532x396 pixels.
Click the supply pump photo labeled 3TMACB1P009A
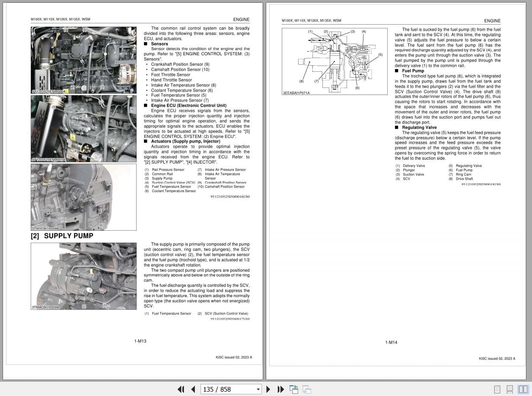click(83, 276)
